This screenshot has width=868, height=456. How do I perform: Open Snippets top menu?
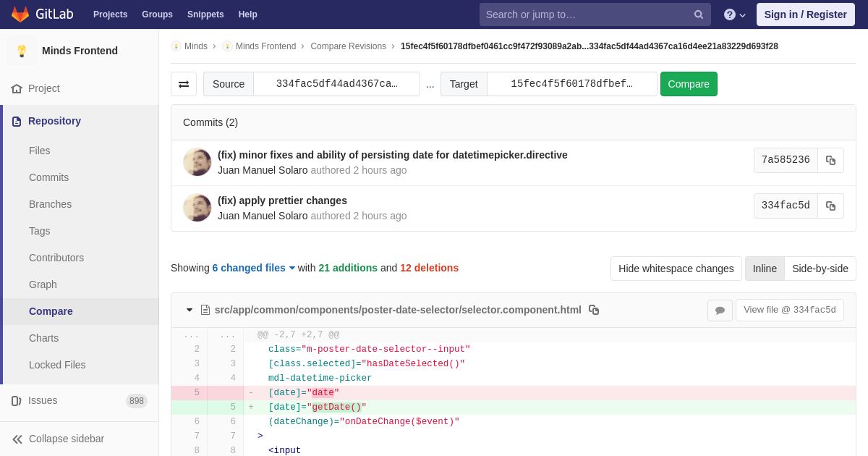(x=205, y=14)
